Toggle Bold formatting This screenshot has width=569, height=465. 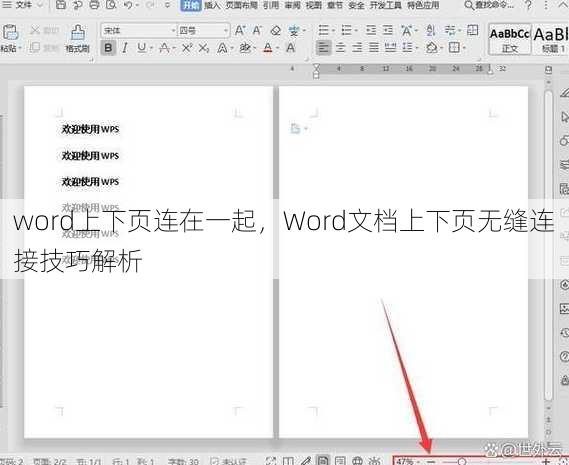coord(108,48)
